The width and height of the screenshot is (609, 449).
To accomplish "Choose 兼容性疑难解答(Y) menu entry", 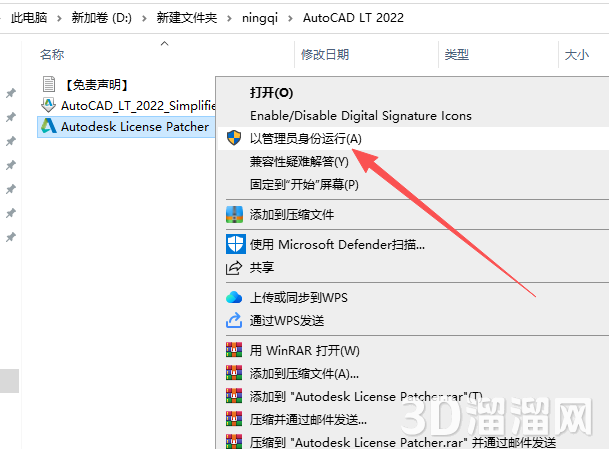I will [x=299, y=161].
